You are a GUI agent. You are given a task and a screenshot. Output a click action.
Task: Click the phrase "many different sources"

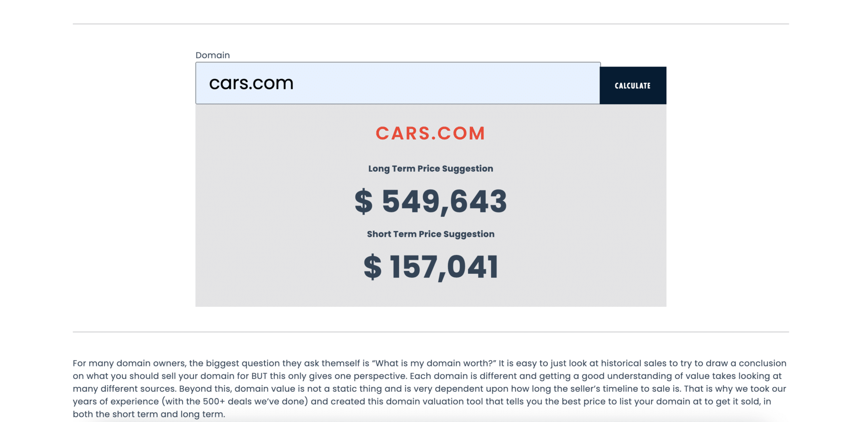[x=124, y=389]
